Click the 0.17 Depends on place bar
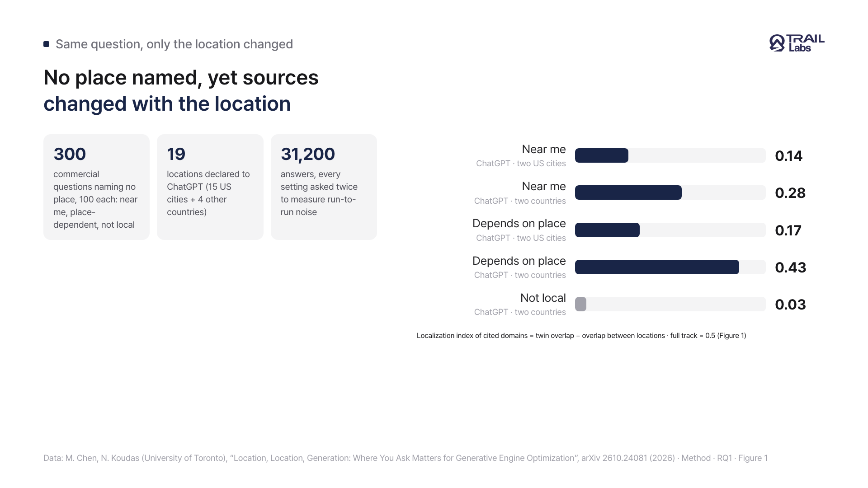This screenshot has width=868, height=488. [607, 230]
